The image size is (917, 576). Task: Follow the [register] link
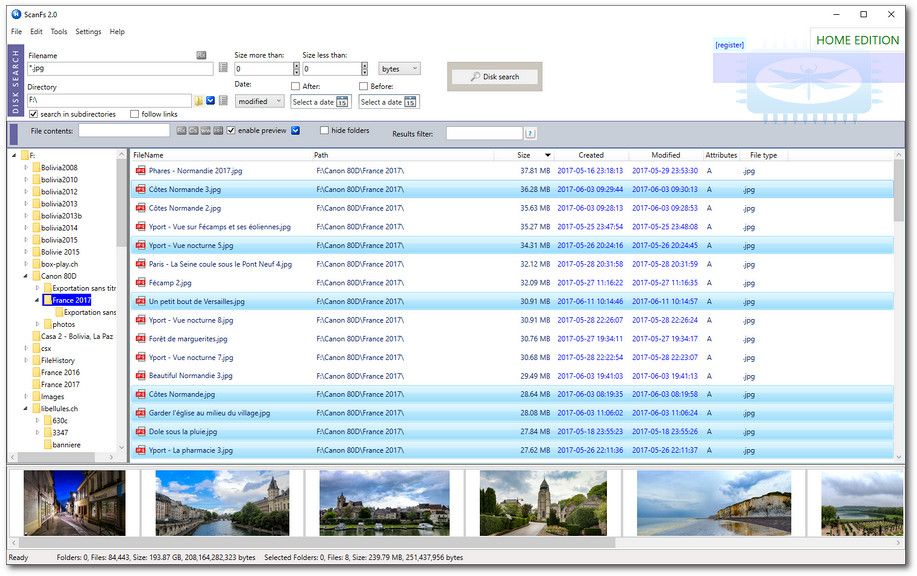[729, 44]
